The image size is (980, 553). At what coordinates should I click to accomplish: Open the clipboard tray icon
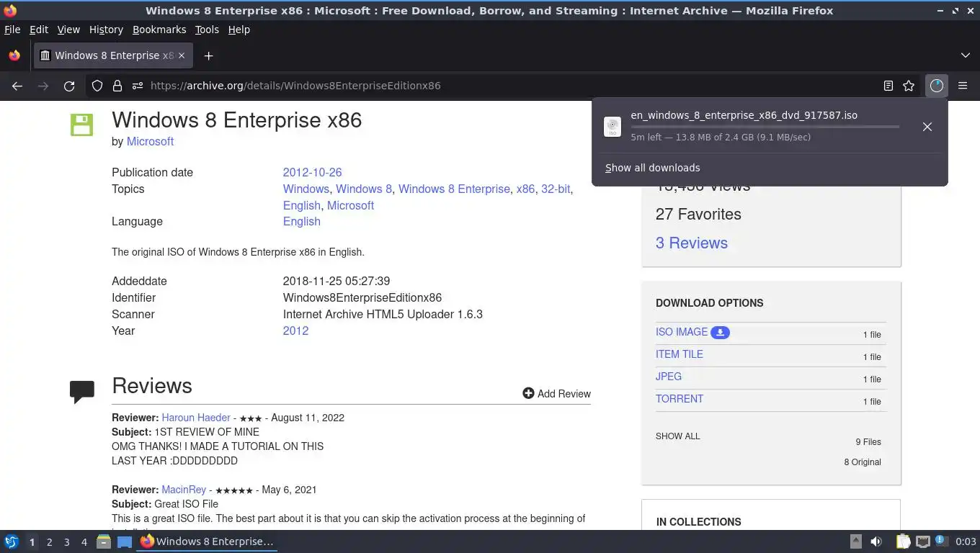pos(903,541)
